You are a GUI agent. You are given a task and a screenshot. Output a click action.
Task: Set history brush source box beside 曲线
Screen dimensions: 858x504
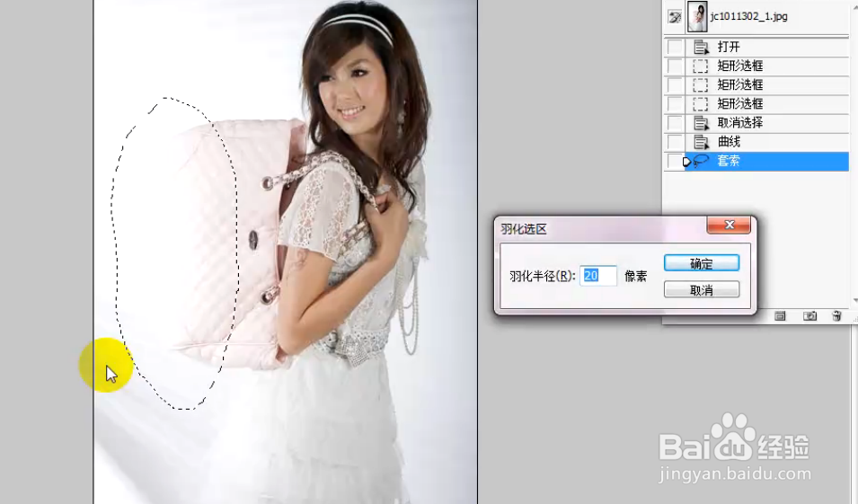pyautogui.click(x=675, y=142)
